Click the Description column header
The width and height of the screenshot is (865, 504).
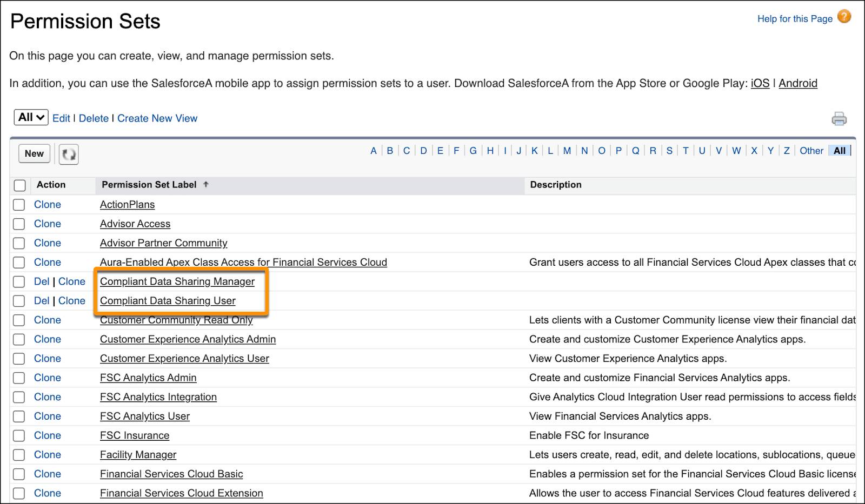point(556,185)
